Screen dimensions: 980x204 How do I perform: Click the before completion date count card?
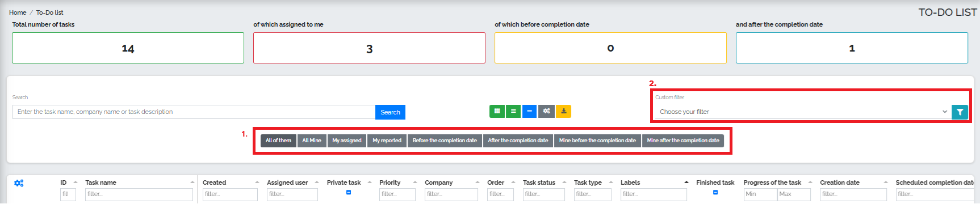[610, 48]
